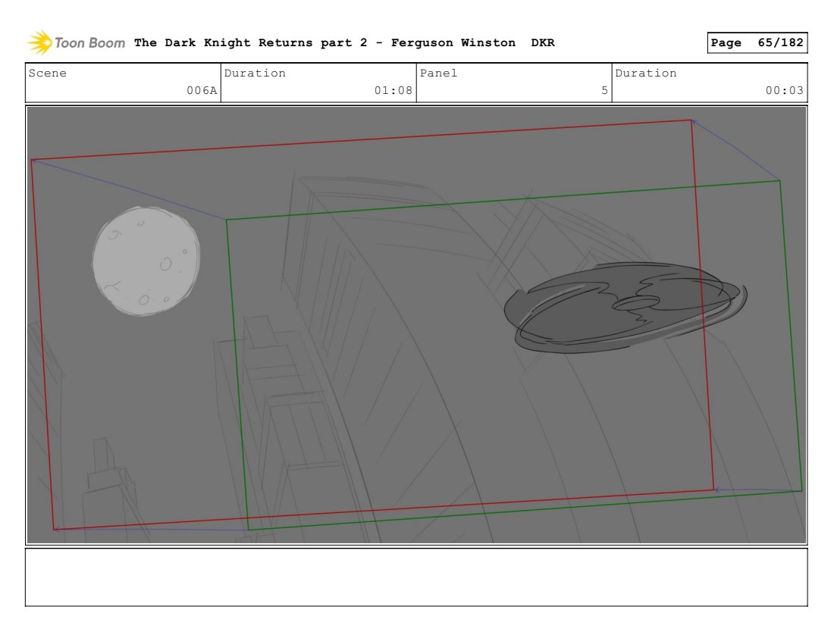Select the scene number 006A
Viewport: 834px width, 644px height.
(x=202, y=90)
